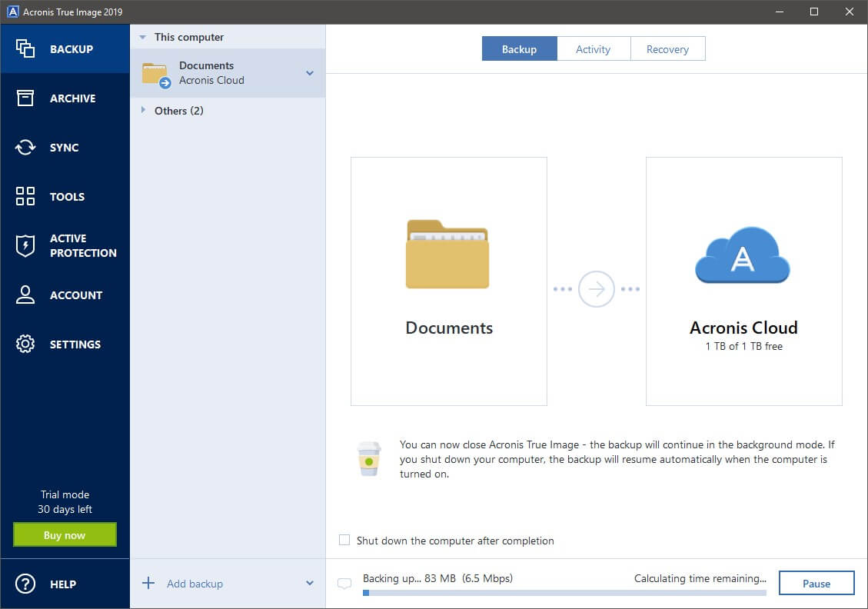Click the Add backup link
Viewport: 868px width, 609px height.
point(195,584)
